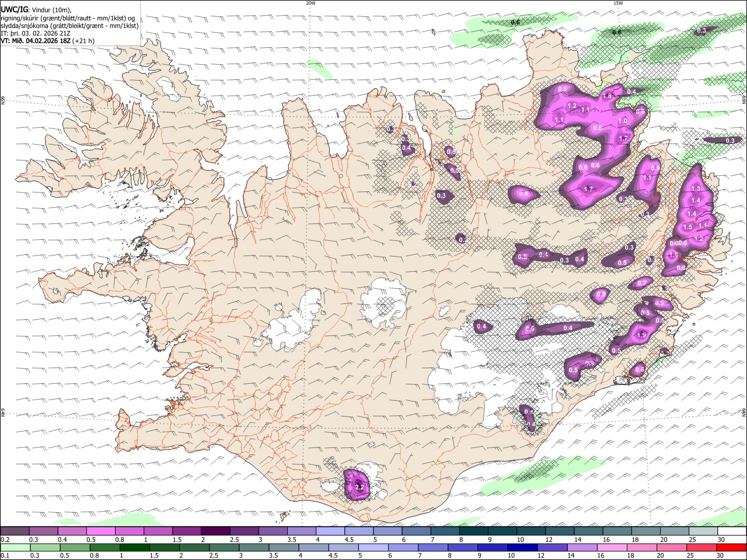This screenshot has height=560, width=747.
Task: Select the "(+21 h)" forecast offset text
Action: (83, 41)
